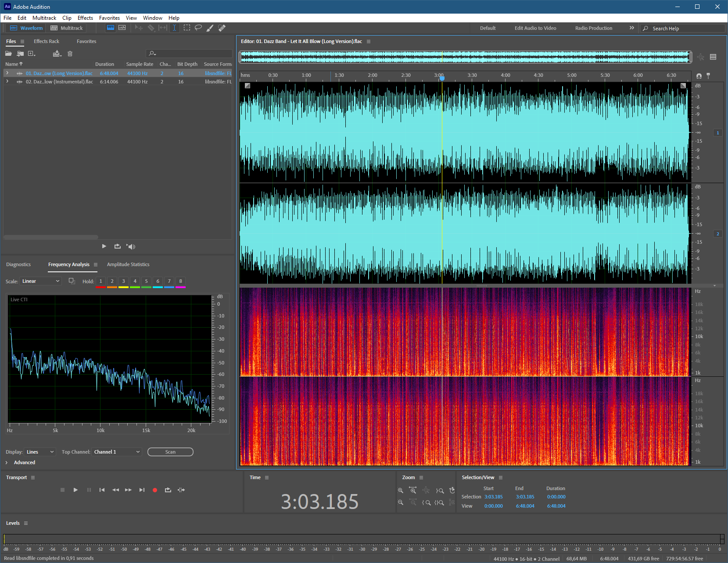Toggle channel 1 enable button
Image resolution: width=728 pixels, height=563 pixels.
(718, 133)
